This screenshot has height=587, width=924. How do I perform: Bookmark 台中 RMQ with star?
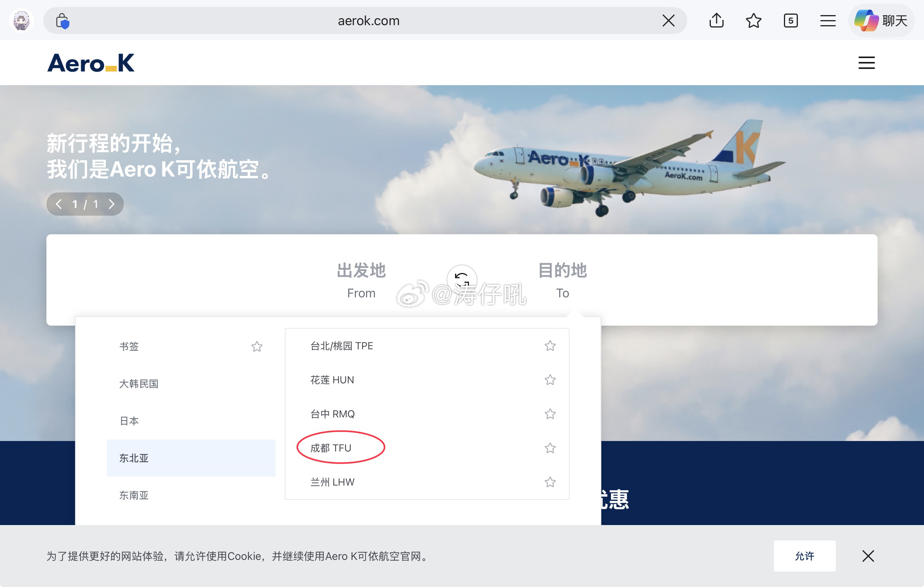[x=550, y=414]
